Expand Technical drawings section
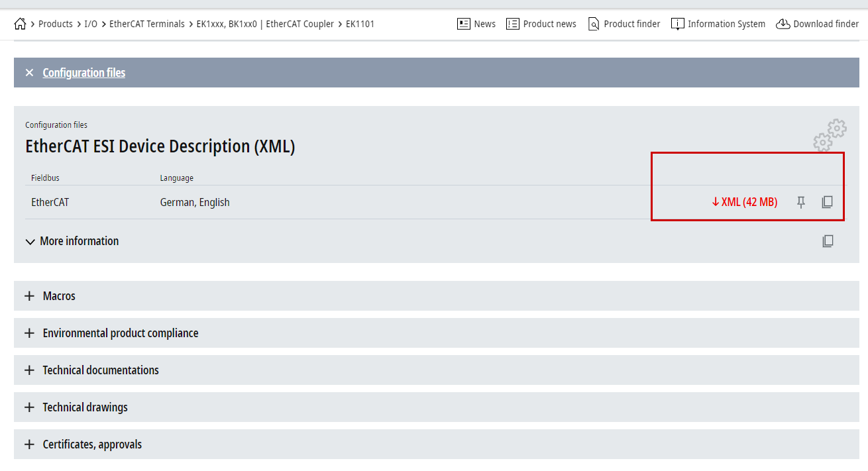Viewport: 868px width, 471px height. (435, 407)
